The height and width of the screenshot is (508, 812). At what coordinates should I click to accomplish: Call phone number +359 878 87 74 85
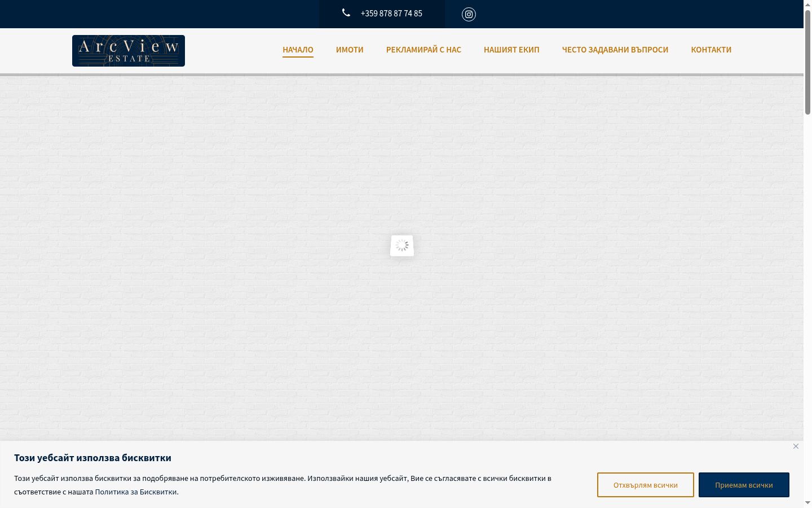pyautogui.click(x=391, y=14)
